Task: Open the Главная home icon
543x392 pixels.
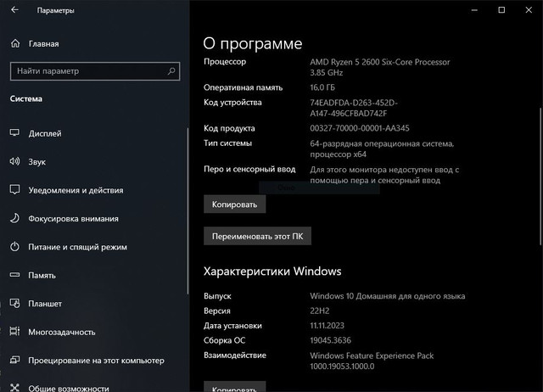Action: (x=15, y=43)
